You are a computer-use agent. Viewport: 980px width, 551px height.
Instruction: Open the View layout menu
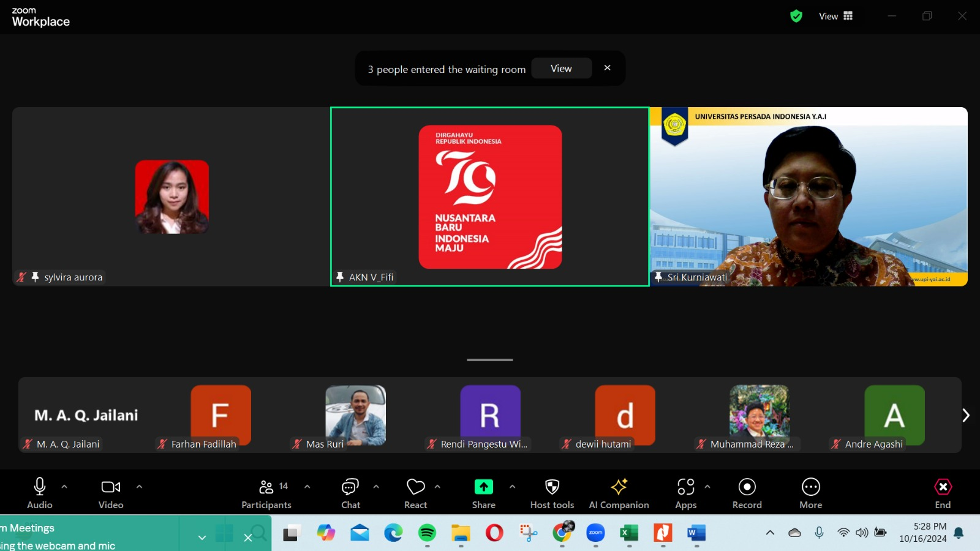pos(836,17)
